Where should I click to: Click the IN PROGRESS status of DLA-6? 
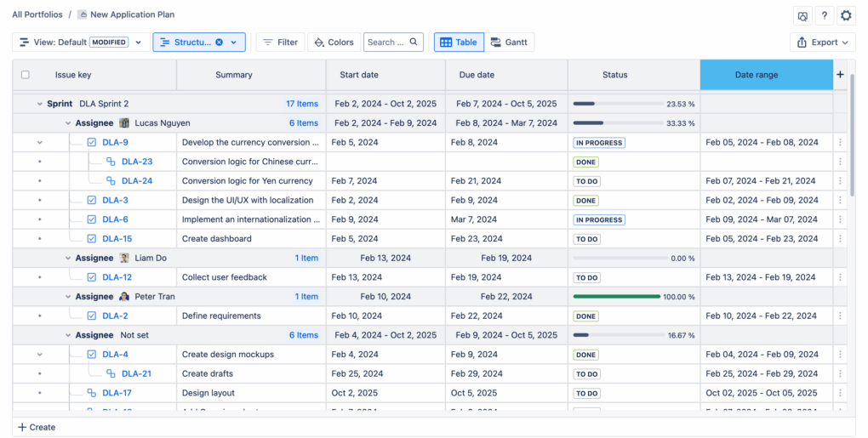coord(599,219)
